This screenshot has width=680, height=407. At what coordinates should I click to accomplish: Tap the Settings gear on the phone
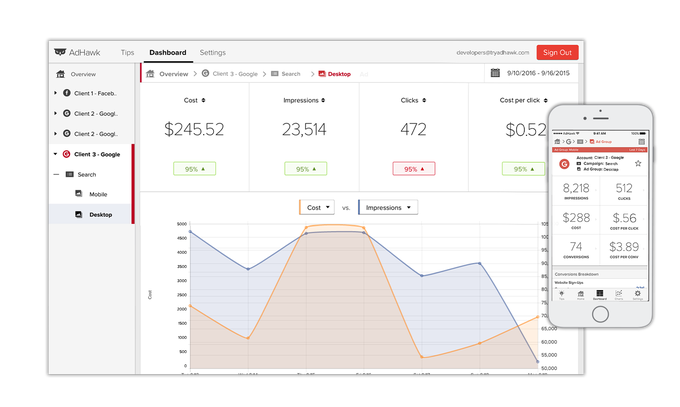tap(638, 294)
